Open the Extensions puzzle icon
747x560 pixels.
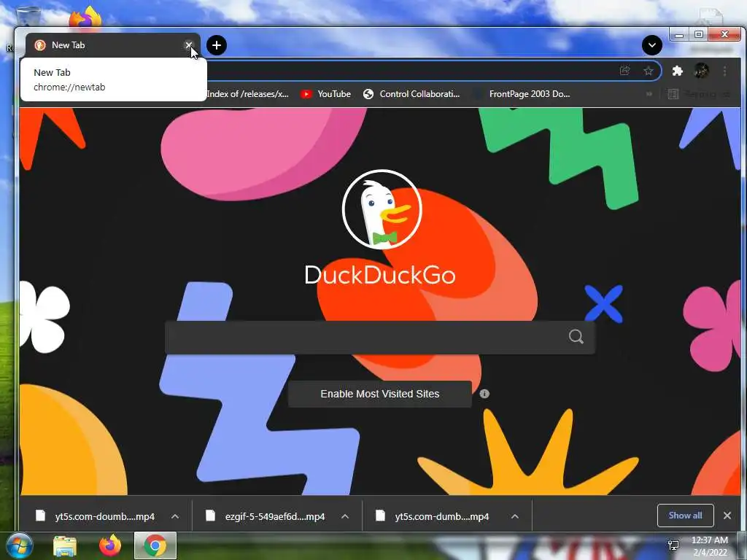point(677,71)
